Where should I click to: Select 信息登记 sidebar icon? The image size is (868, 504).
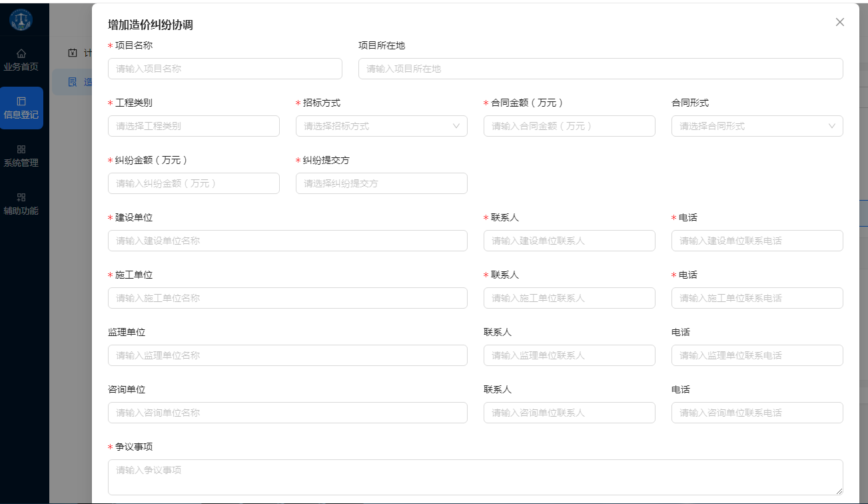(21, 101)
